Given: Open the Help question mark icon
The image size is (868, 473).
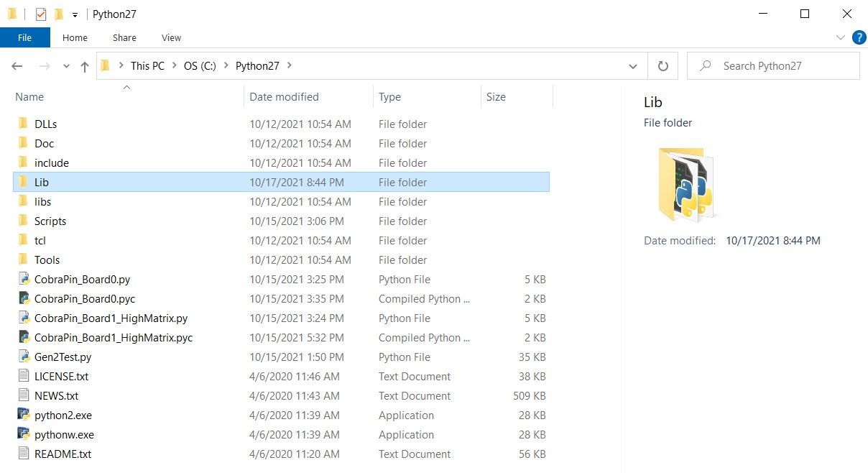Looking at the screenshot, I should 858,37.
